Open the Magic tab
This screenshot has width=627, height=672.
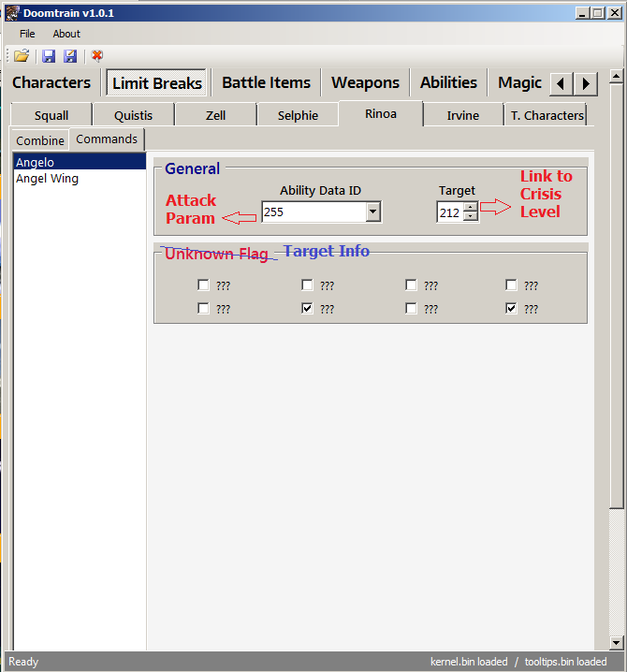click(519, 82)
